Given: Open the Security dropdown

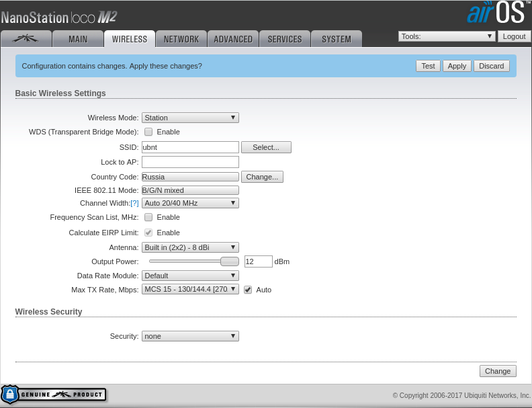Looking at the screenshot, I should (x=190, y=336).
